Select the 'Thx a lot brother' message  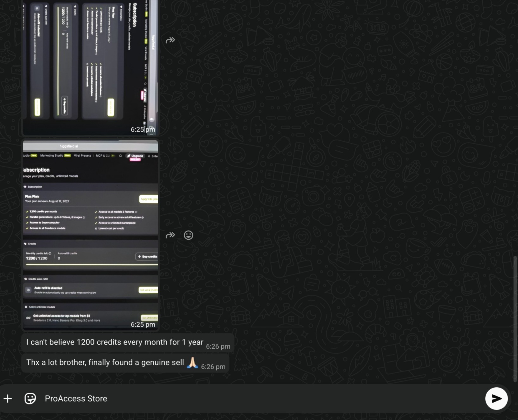(125, 363)
